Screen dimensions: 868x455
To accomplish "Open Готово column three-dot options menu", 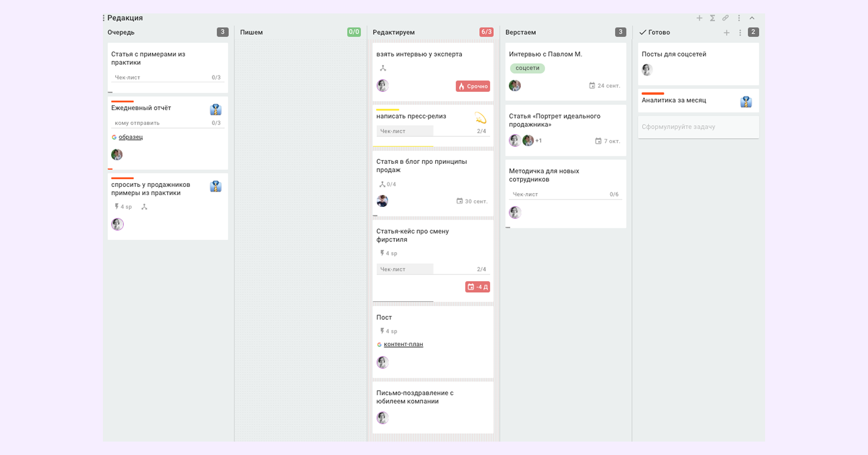I will (740, 32).
